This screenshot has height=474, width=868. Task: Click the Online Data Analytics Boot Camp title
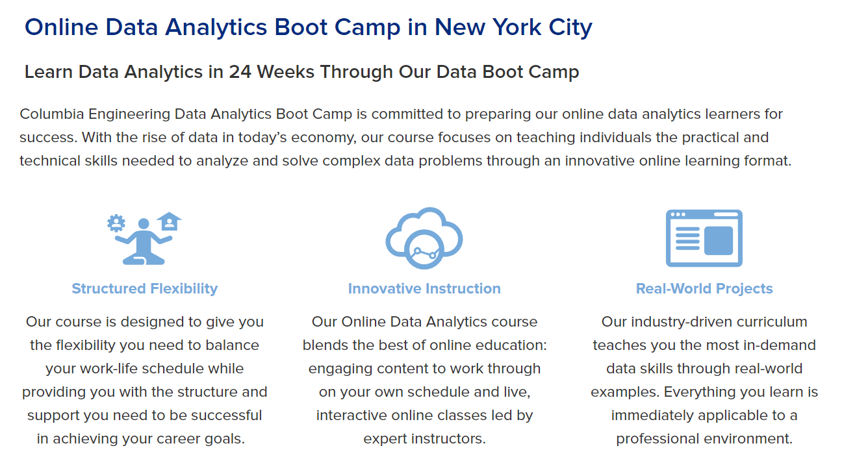pyautogui.click(x=309, y=27)
